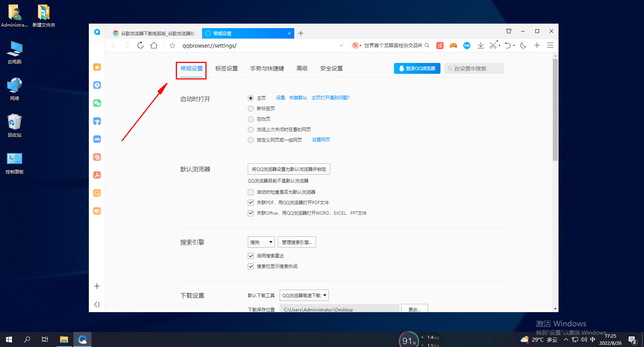
Task: Enable night mode via the moon icon
Action: click(x=523, y=45)
